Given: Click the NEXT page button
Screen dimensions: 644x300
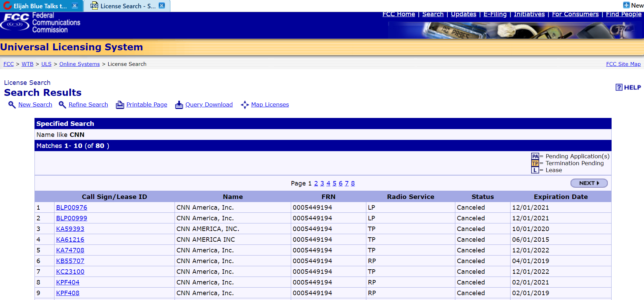Looking at the screenshot, I should [x=589, y=183].
